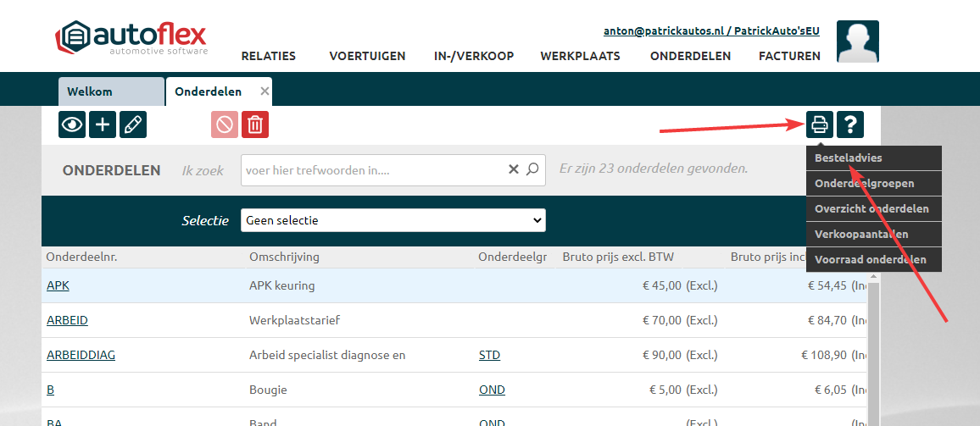Click the magnifier search icon
Viewport: 980px width, 426px height.
(532, 169)
